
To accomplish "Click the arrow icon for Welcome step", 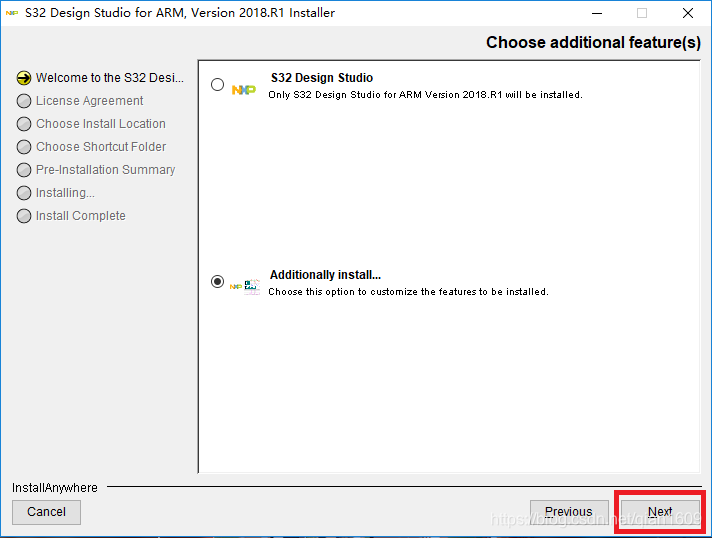I will (24, 78).
